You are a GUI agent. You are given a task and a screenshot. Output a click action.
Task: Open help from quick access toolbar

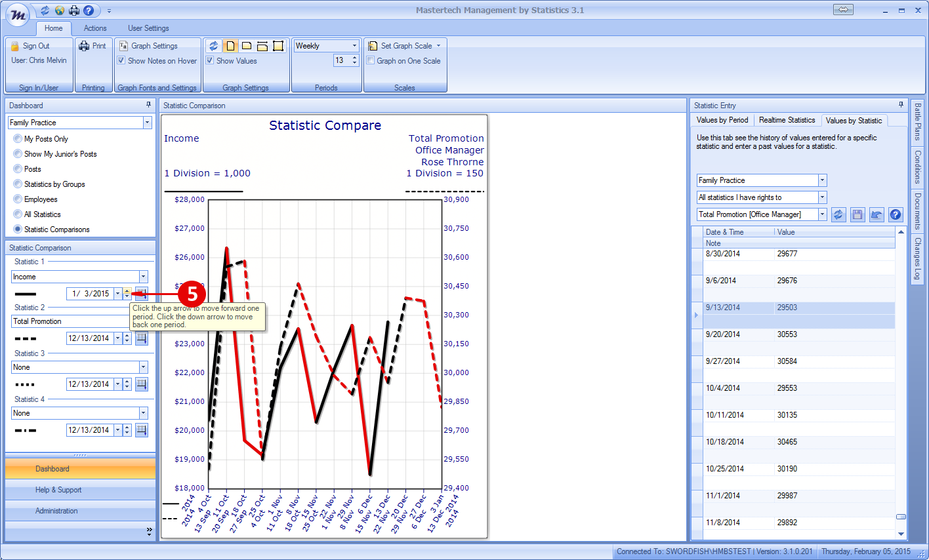pyautogui.click(x=89, y=10)
